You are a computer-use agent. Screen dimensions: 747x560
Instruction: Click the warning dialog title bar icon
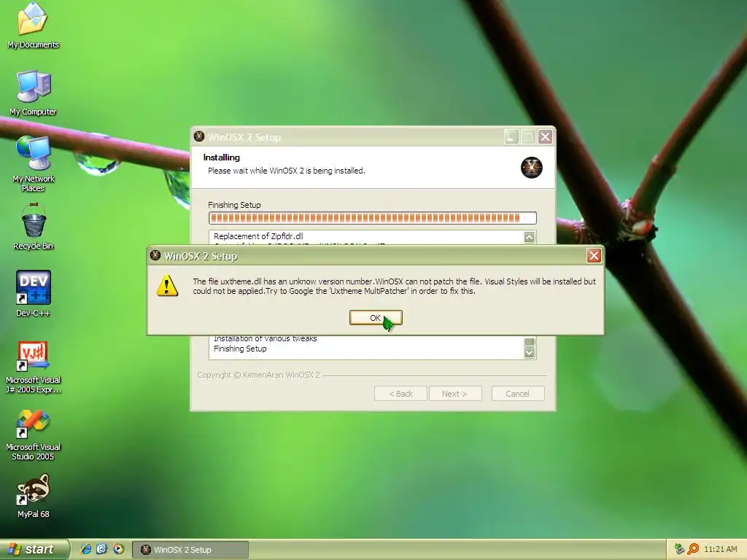(x=155, y=256)
